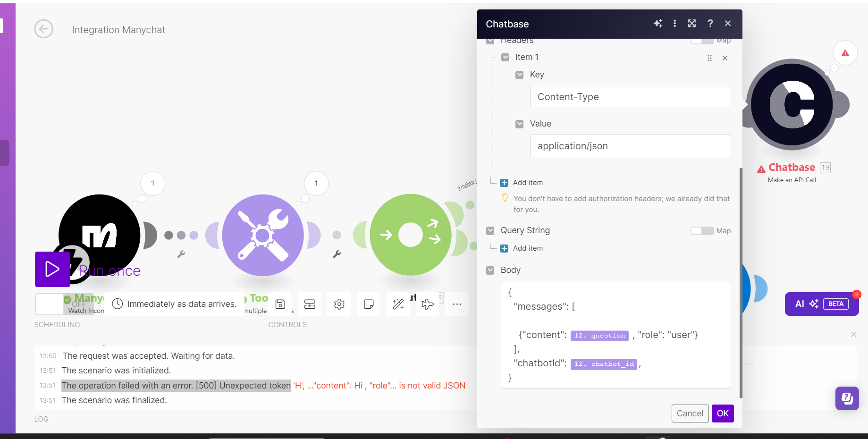Open help for the Chatbase module
The image size is (868, 439).
(x=710, y=24)
